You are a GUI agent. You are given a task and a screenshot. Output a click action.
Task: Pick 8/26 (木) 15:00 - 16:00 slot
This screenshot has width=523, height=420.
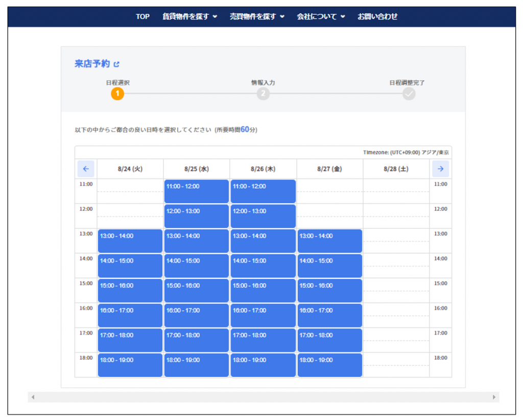(263, 290)
